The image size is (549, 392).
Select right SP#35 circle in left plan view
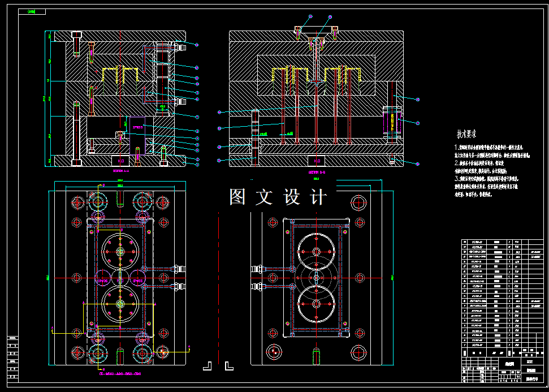tap(137, 278)
